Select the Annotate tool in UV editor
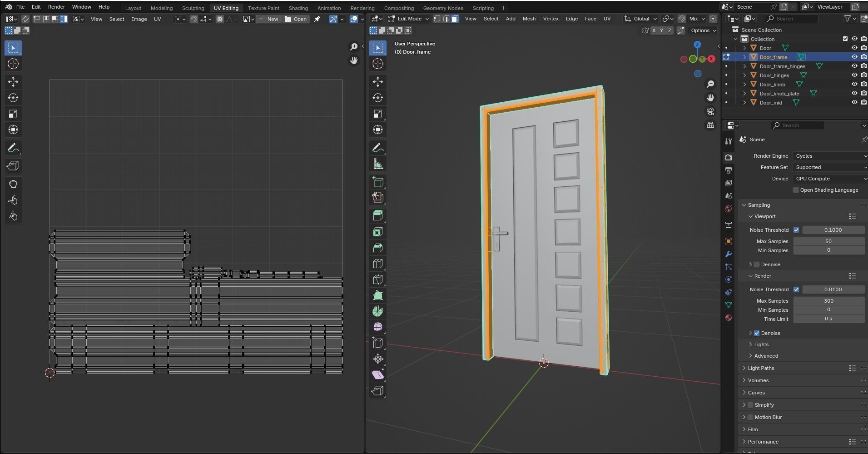Image resolution: width=868 pixels, height=454 pixels. click(x=13, y=148)
